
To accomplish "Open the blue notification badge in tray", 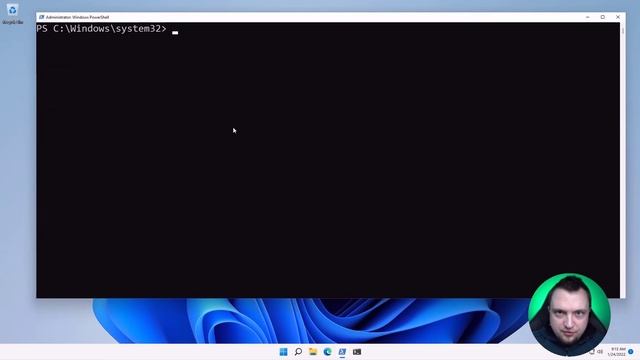I will [x=631, y=351].
